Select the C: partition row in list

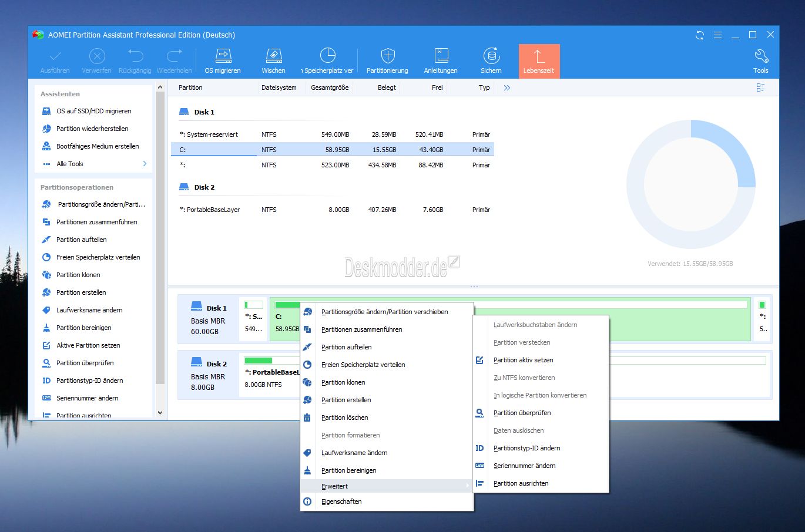click(333, 150)
